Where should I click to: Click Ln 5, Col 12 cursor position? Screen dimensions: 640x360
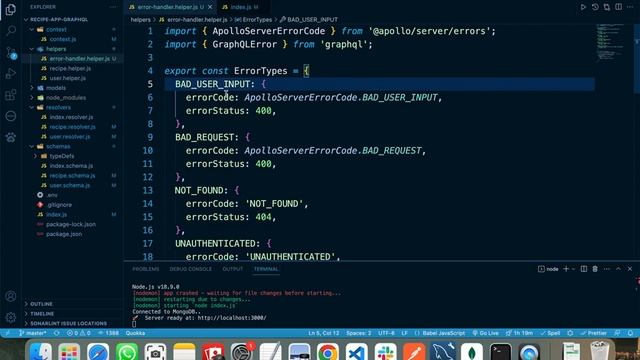(324, 333)
